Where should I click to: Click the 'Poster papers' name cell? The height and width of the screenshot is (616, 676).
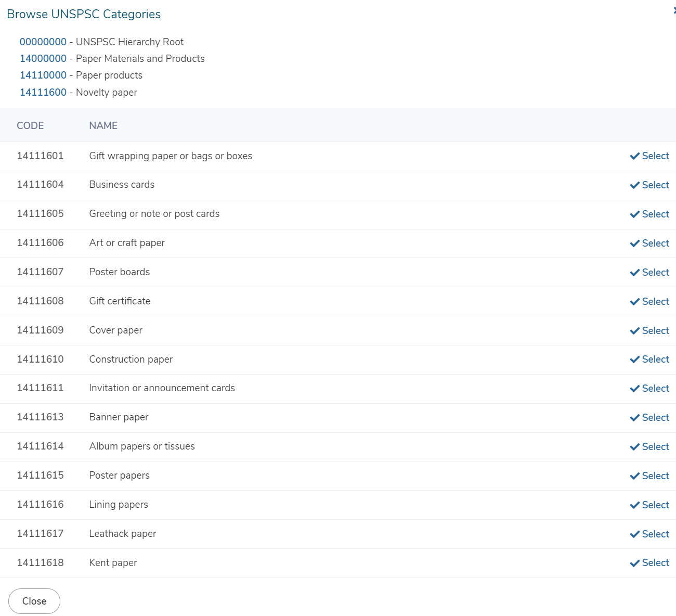119,475
